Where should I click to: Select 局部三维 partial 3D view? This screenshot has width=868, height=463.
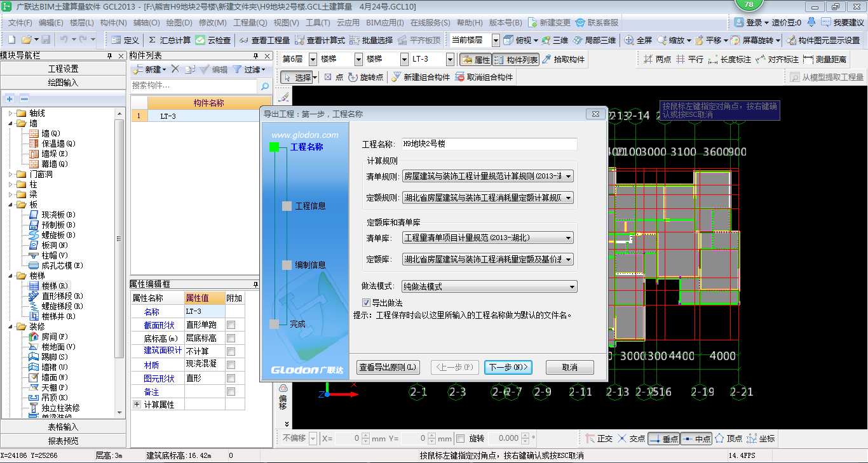click(x=594, y=40)
